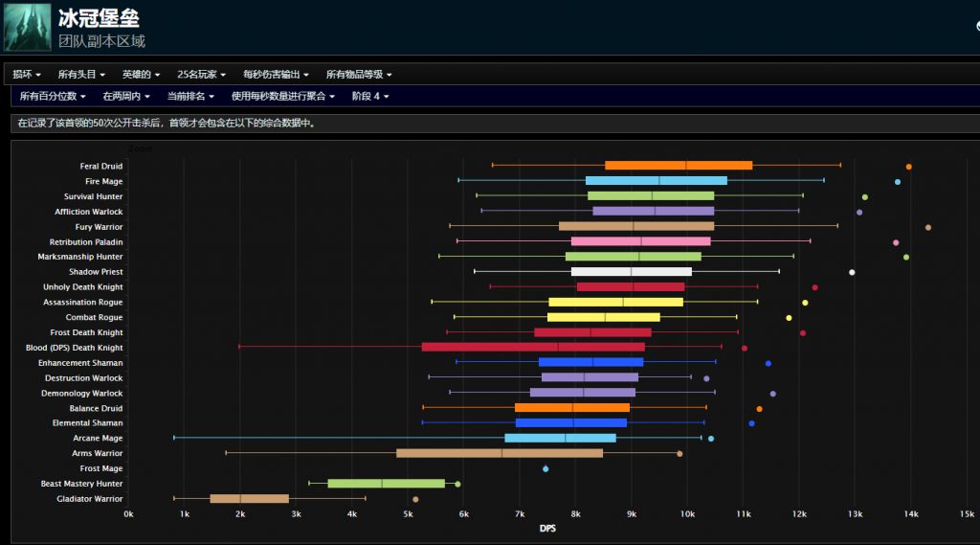Expand the 25名玩家 raid size menu

click(x=203, y=75)
